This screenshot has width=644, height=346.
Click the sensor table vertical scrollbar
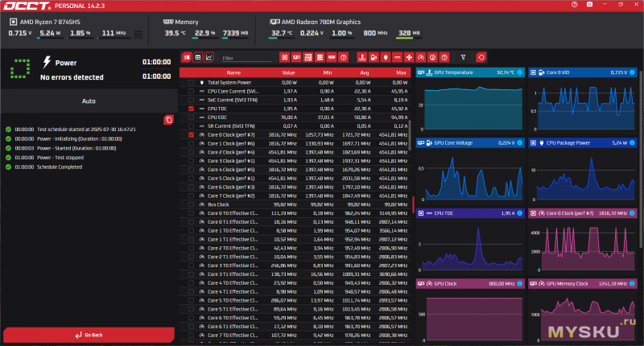coord(410,135)
